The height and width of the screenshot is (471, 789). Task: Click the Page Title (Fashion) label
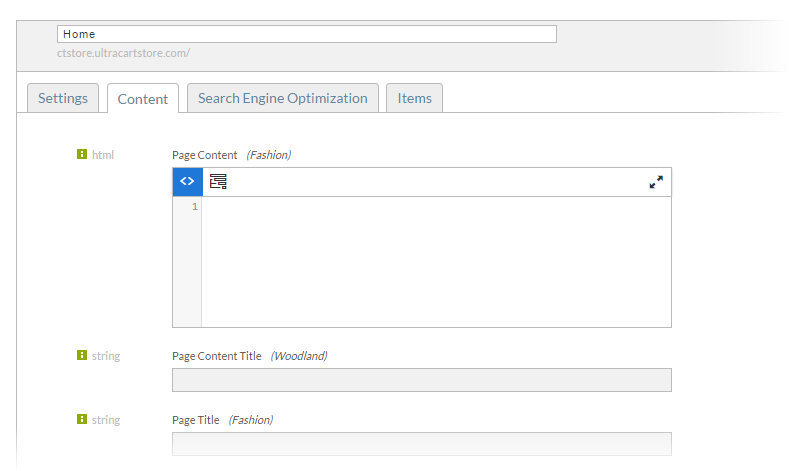point(222,420)
